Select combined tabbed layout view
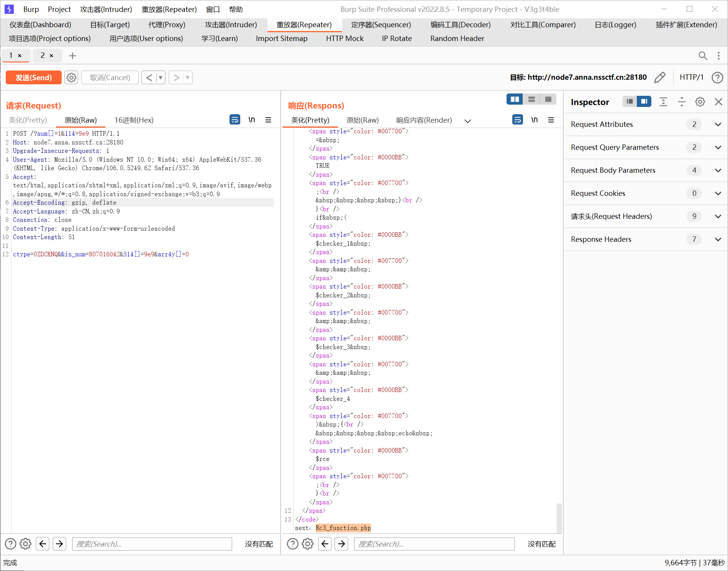 (548, 99)
